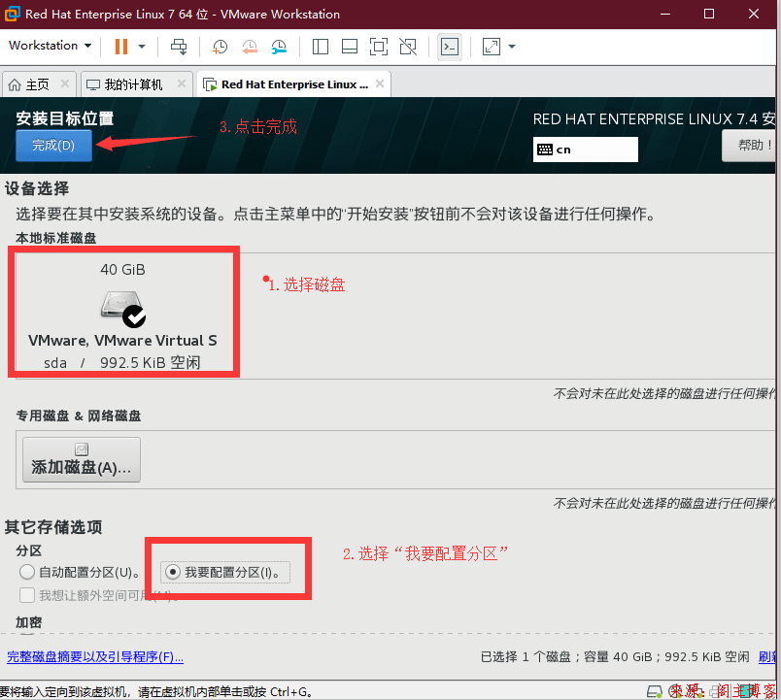Open the snapshot manager
The width and height of the screenshot is (781, 700).
[x=279, y=47]
